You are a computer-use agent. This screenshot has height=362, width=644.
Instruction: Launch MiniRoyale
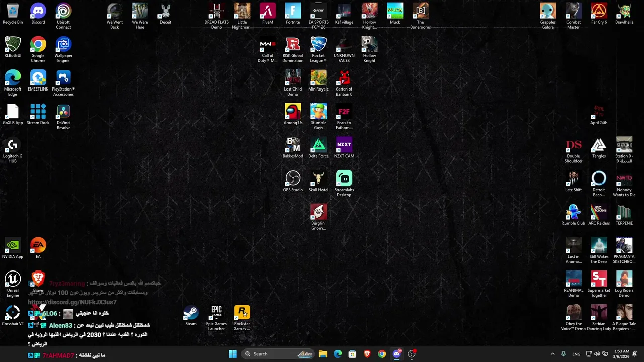(x=318, y=81)
